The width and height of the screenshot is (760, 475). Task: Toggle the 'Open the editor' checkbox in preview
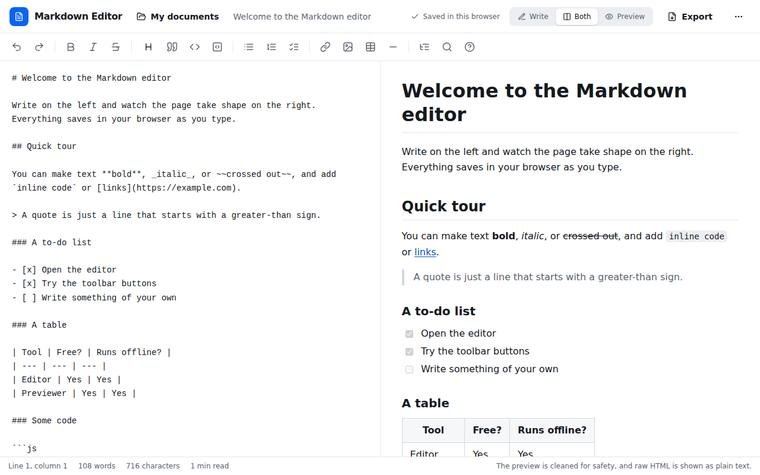tap(409, 334)
